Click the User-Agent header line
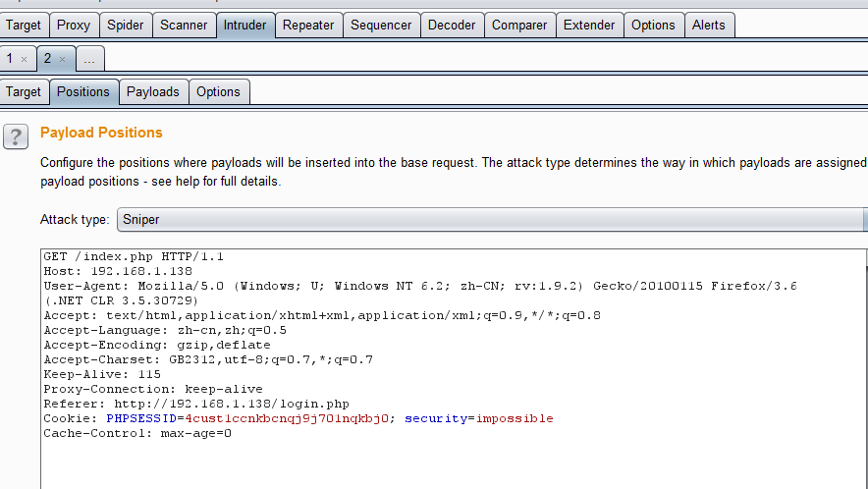The image size is (868, 489). click(x=420, y=287)
